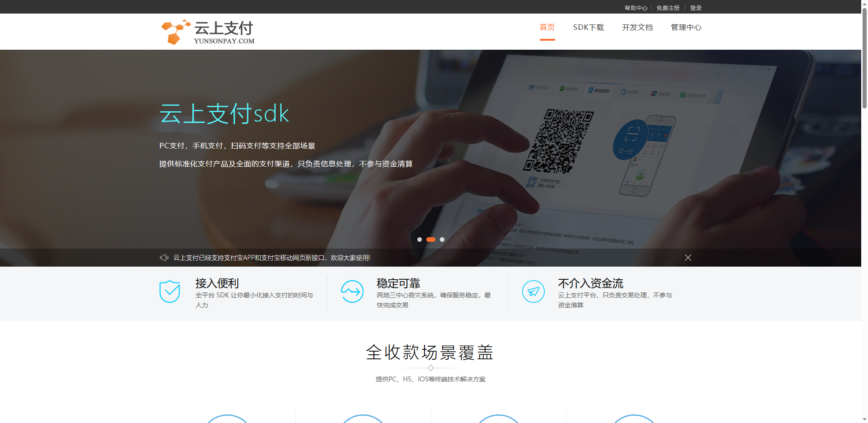Click 免费注册 link
Screen dimensions: 868x423
[668, 8]
